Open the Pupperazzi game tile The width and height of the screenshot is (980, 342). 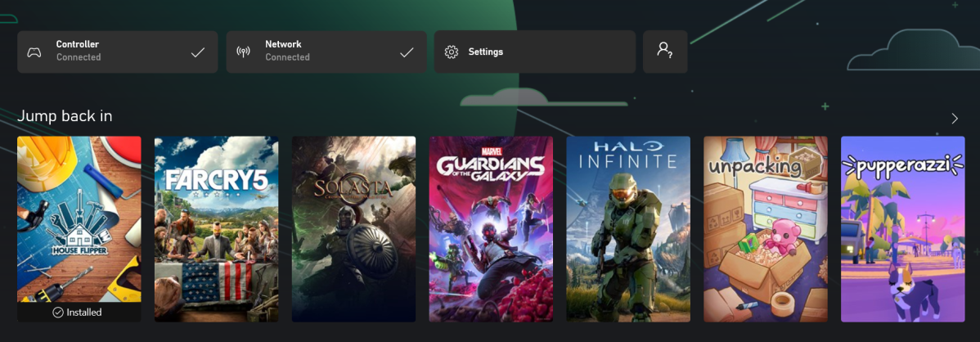902,229
